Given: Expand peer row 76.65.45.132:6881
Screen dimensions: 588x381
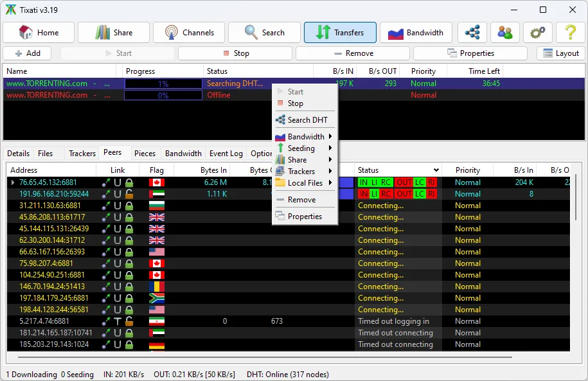Looking at the screenshot, I should click(13, 182).
